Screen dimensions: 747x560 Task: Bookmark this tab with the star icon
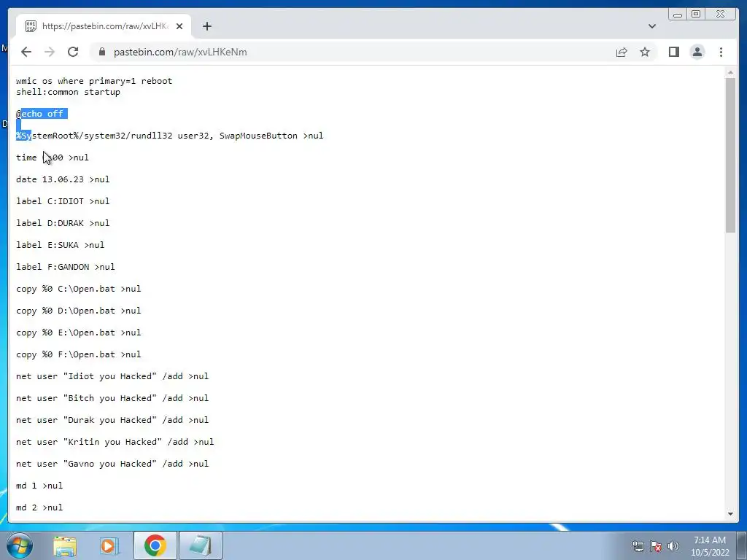645,52
